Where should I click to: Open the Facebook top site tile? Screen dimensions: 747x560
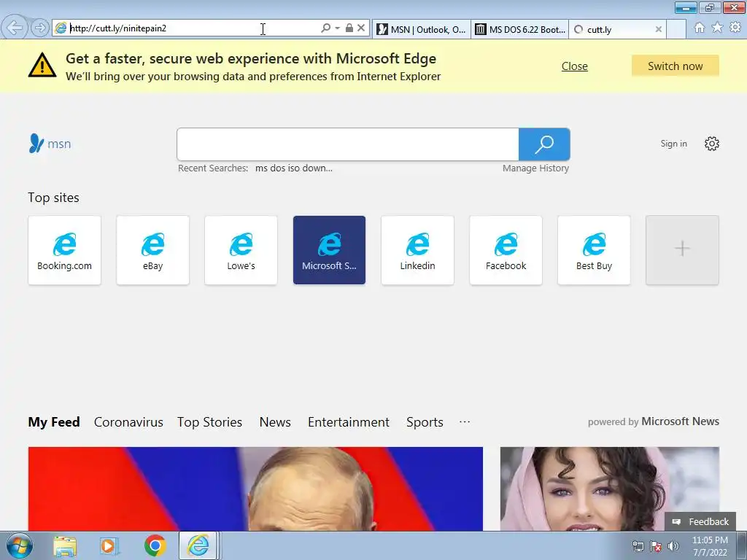pyautogui.click(x=506, y=250)
